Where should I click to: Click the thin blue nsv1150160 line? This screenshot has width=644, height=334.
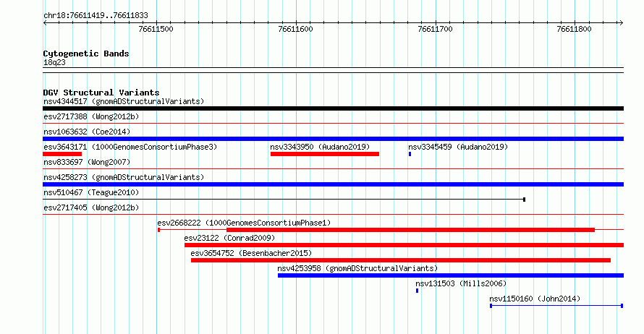tap(556, 306)
